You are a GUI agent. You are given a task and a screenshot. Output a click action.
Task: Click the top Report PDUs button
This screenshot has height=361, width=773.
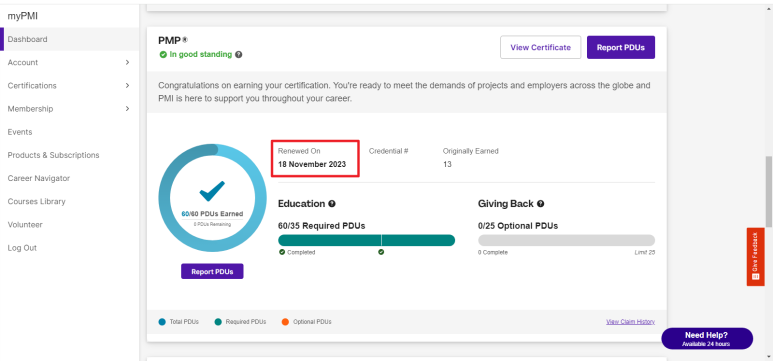[x=621, y=47]
